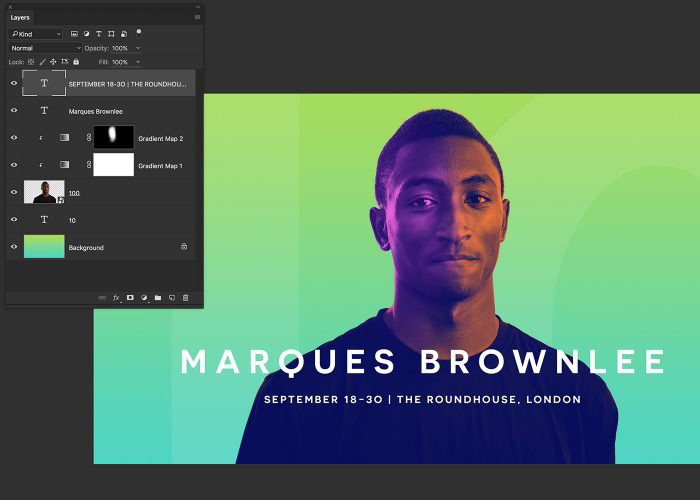The width and height of the screenshot is (700, 500).
Task: Open the Normal blend mode dropdown
Action: (x=45, y=48)
